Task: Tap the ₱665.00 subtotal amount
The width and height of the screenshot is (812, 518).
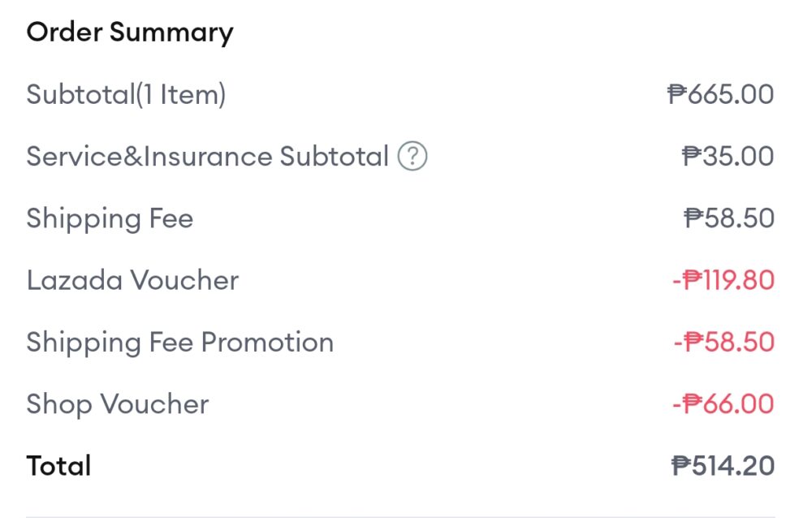Action: [x=720, y=95]
